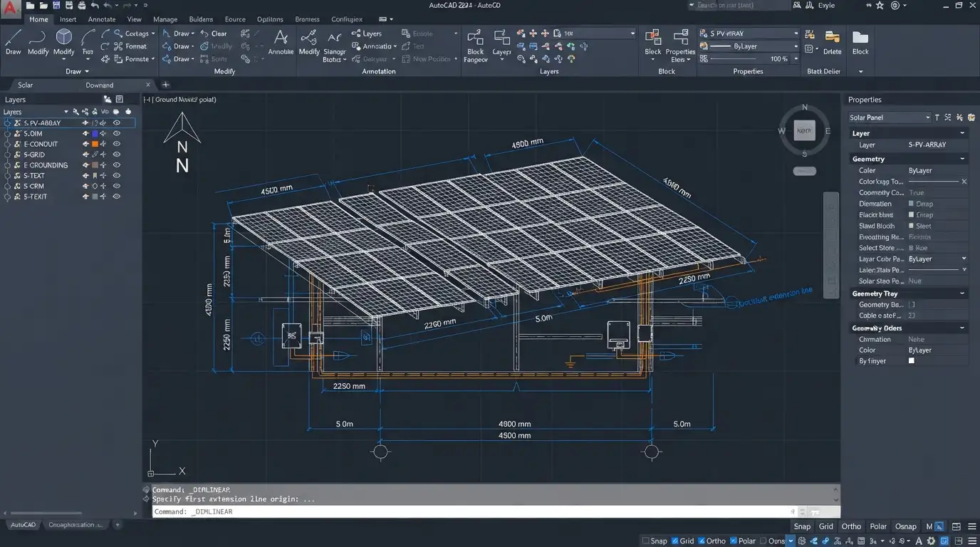Viewport: 980px width, 547px height.
Task: Click the Slanogr Btotic annotation tool
Action: 334,46
